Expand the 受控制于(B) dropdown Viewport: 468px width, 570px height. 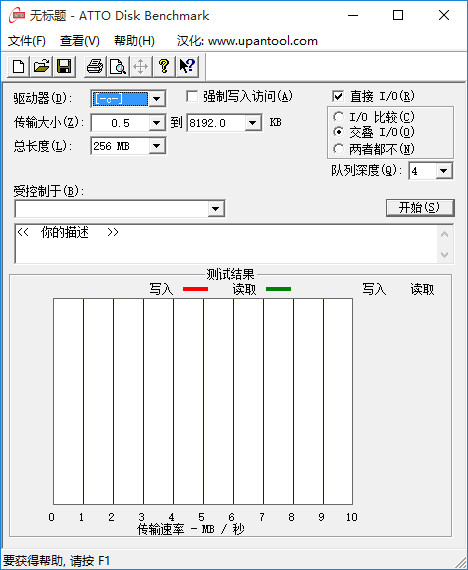[x=216, y=209]
